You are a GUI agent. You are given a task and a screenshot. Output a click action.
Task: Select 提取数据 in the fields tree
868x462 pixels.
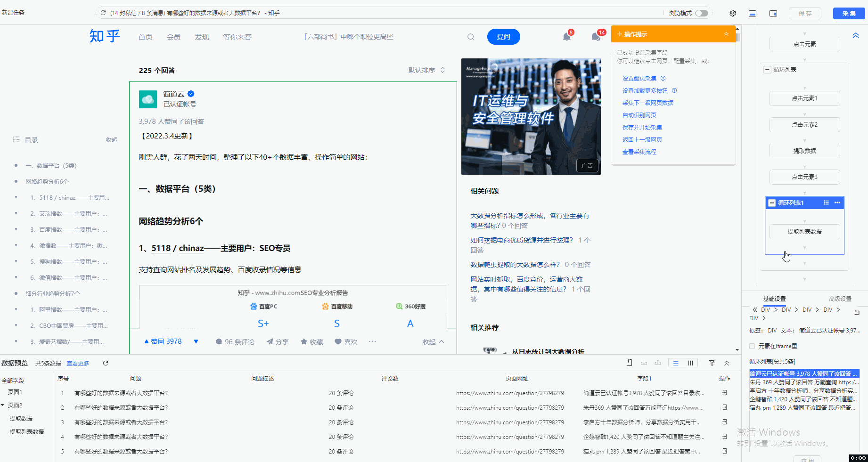(x=21, y=418)
